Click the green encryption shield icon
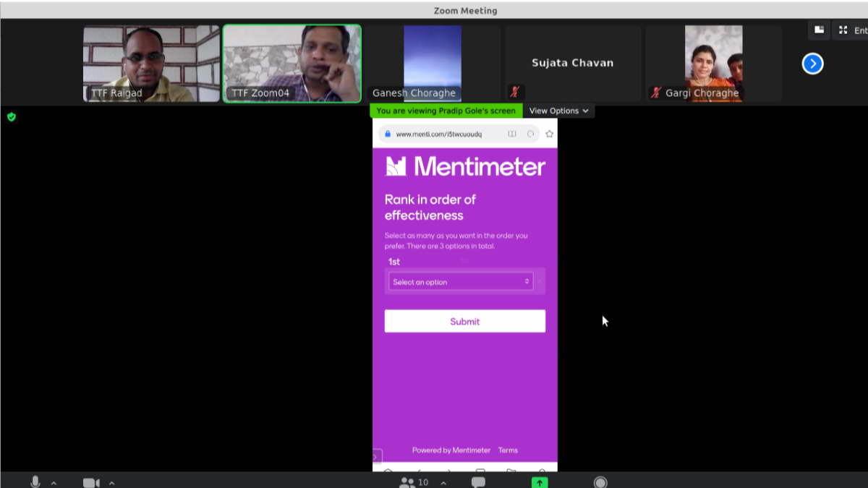Viewport: 868px width, 488px height. 12,116
